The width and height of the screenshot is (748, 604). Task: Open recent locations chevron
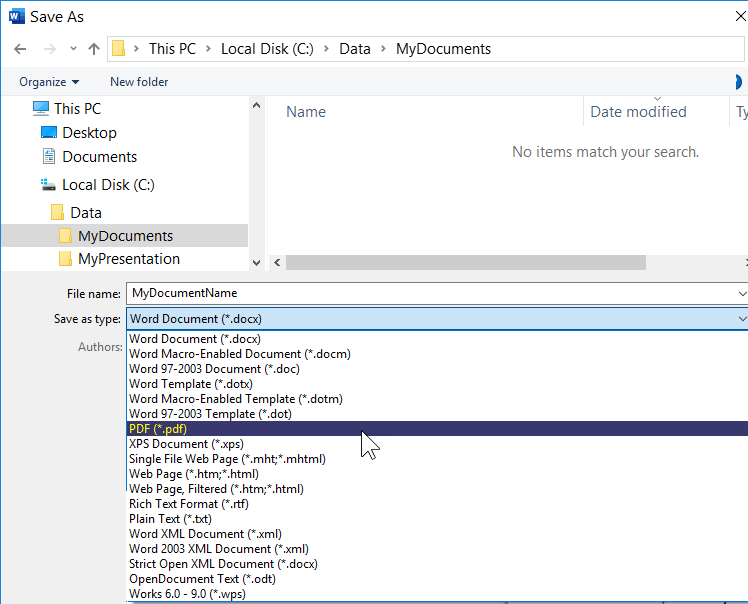73,48
